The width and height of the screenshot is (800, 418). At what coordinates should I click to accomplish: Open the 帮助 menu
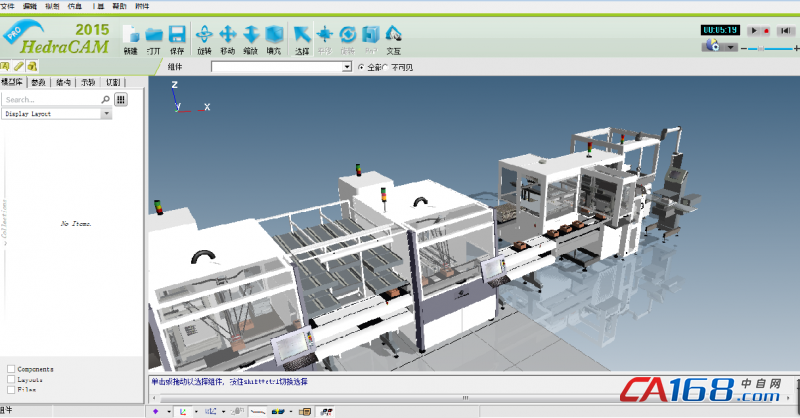coord(119,6)
